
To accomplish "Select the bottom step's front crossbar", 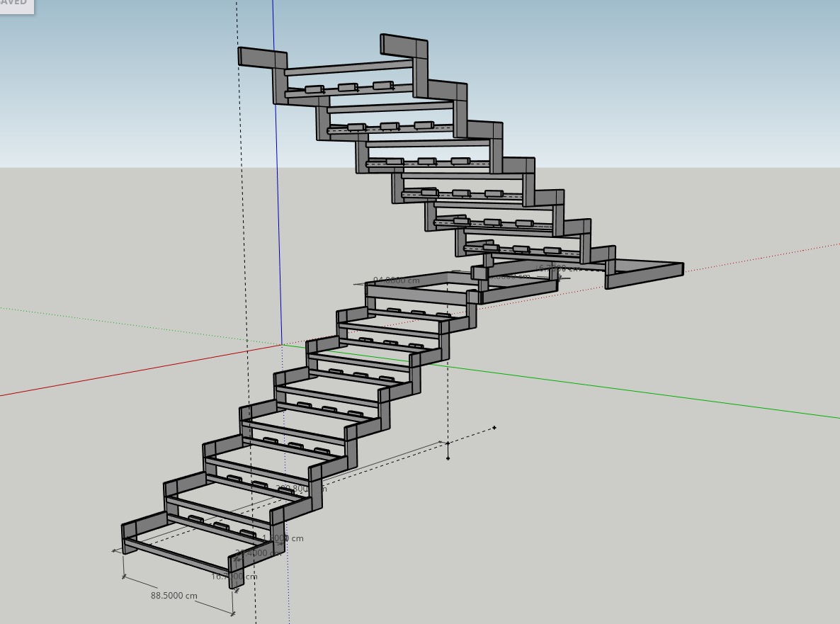I will (177, 557).
